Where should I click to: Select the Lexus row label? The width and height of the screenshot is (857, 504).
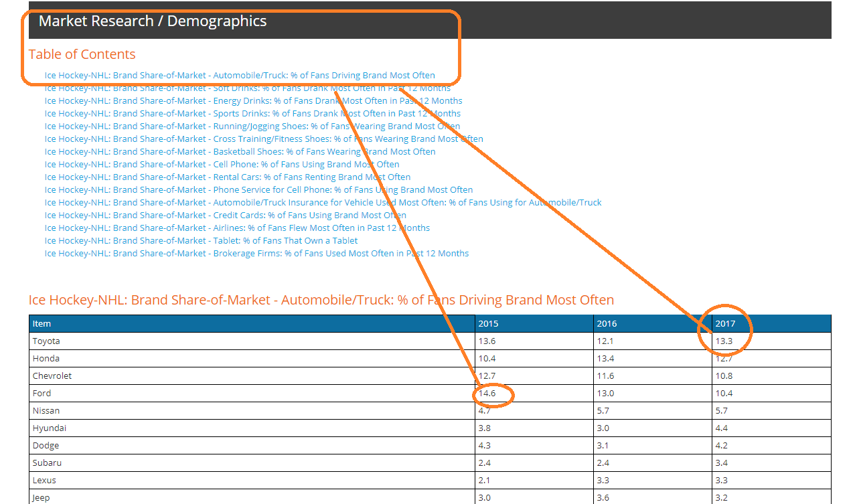[44, 481]
